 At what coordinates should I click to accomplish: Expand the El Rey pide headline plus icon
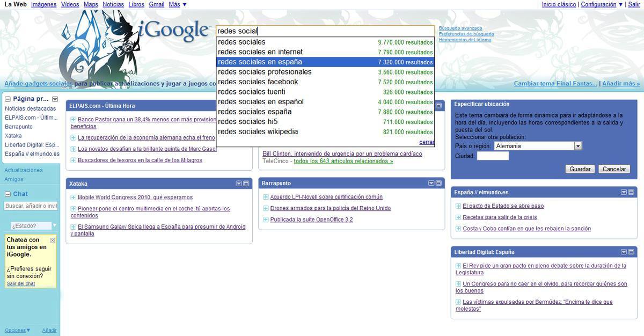(x=458, y=266)
